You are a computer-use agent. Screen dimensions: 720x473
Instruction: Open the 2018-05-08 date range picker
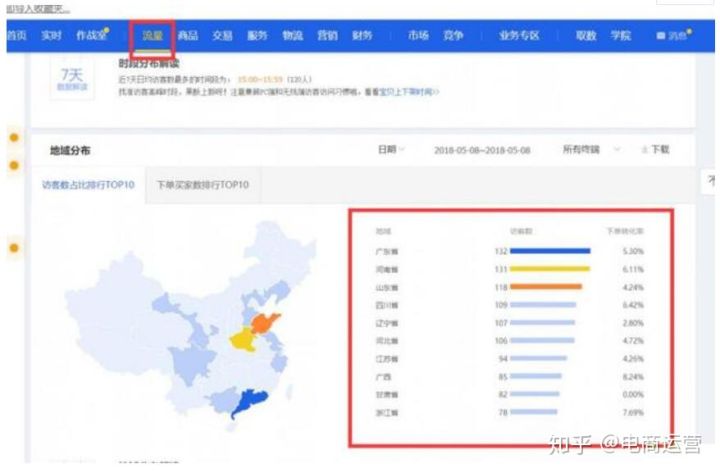pyautogui.click(x=482, y=150)
